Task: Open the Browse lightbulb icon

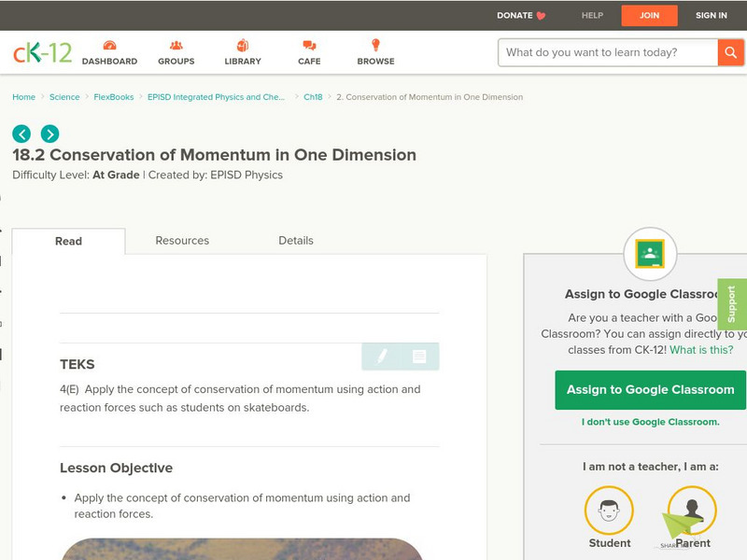Action: pyautogui.click(x=375, y=46)
